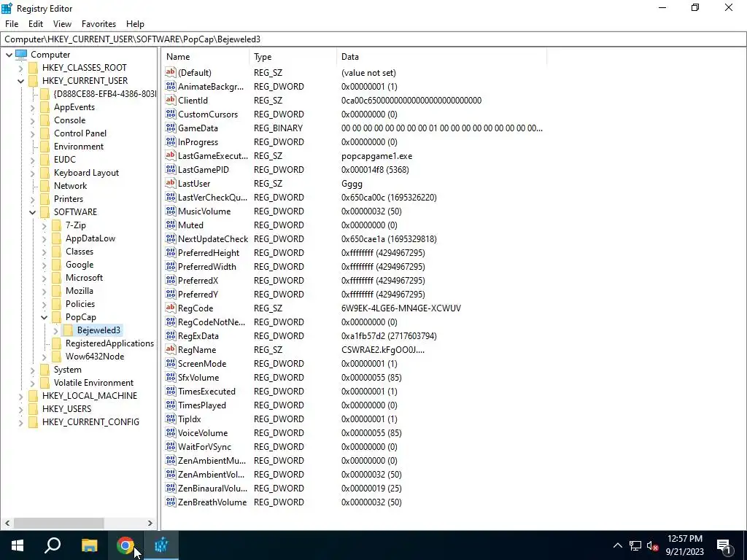Click the tree pane scroll left arrow
This screenshot has width=747, height=560.
tap(7, 523)
